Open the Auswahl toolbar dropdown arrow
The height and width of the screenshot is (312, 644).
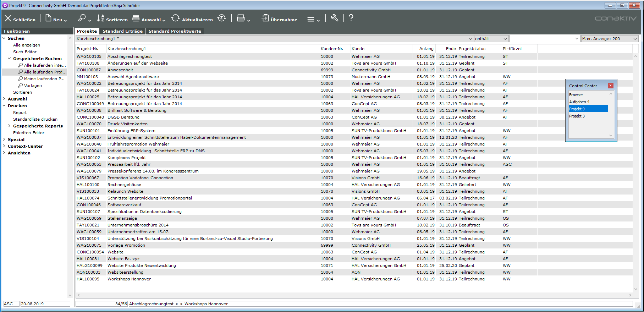164,20
